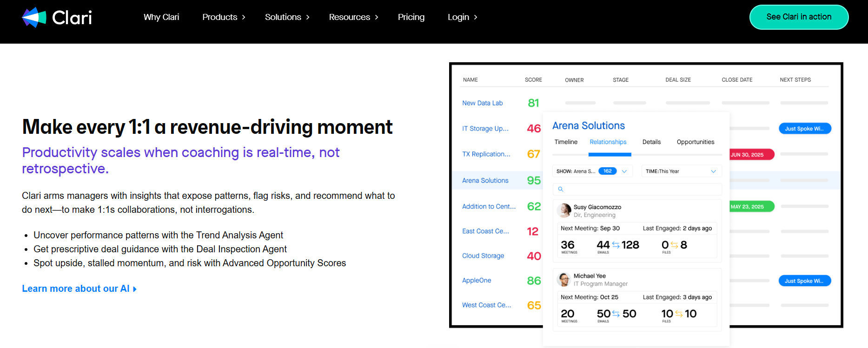Click the NAME column header
Image resolution: width=868 pixels, height=348 pixels.
coord(470,80)
